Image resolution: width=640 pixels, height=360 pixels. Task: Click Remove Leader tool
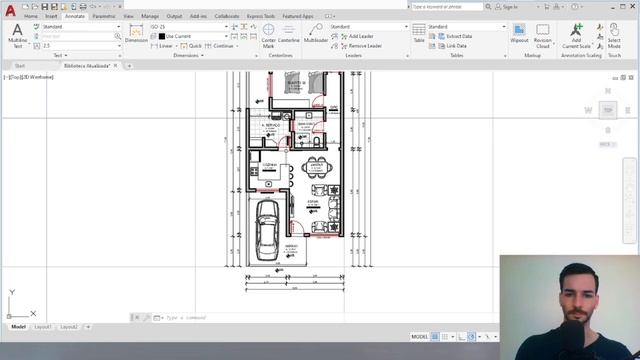click(361, 46)
